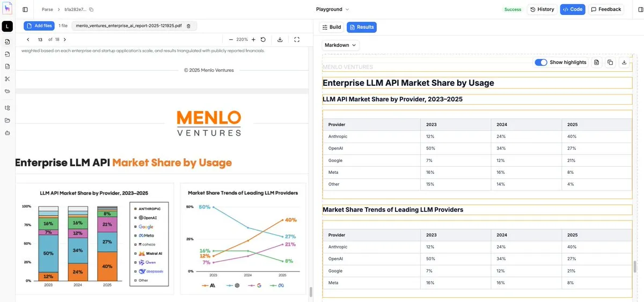Click the page number input field
Image resolution: width=644 pixels, height=302 pixels.
(x=40, y=40)
